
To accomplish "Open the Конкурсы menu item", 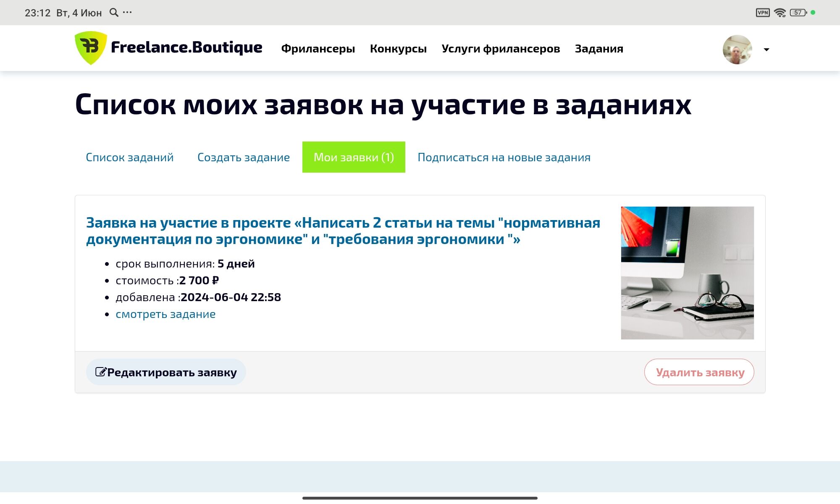I will (398, 49).
